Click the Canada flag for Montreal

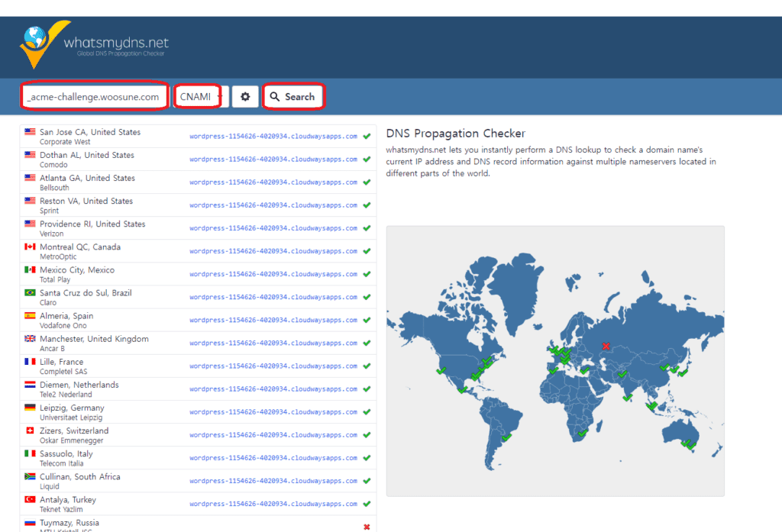(30, 247)
